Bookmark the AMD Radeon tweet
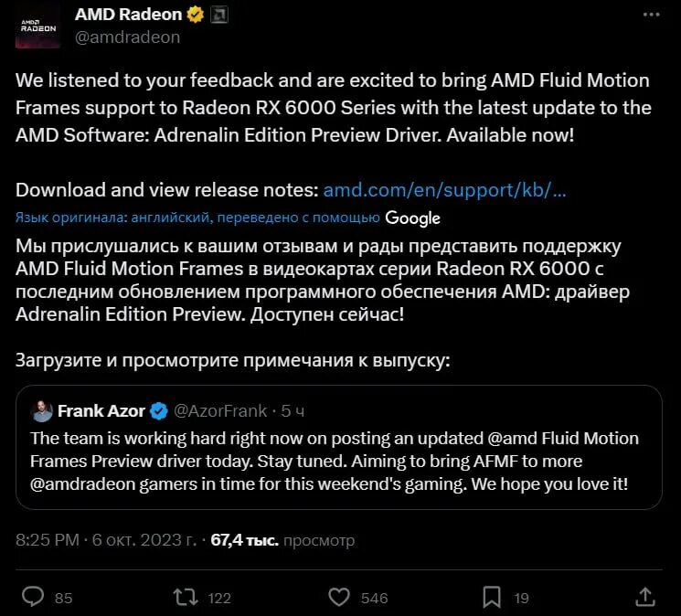The image size is (681, 616). pyautogui.click(x=492, y=597)
